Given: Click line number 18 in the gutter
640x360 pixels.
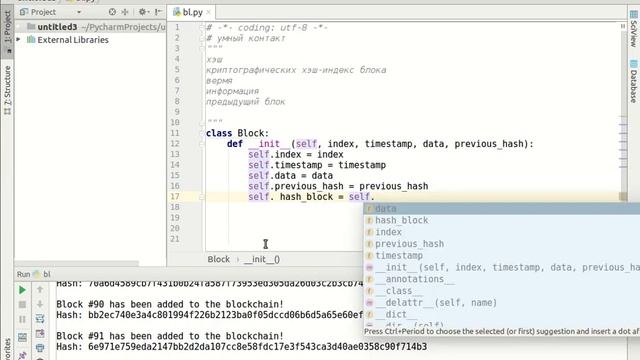Looking at the screenshot, I should [x=175, y=207].
